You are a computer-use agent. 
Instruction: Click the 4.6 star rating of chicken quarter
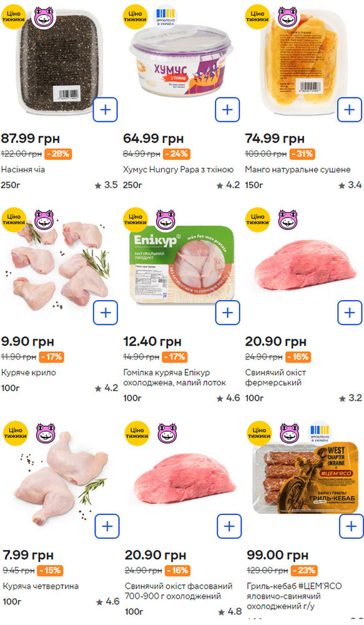(107, 601)
